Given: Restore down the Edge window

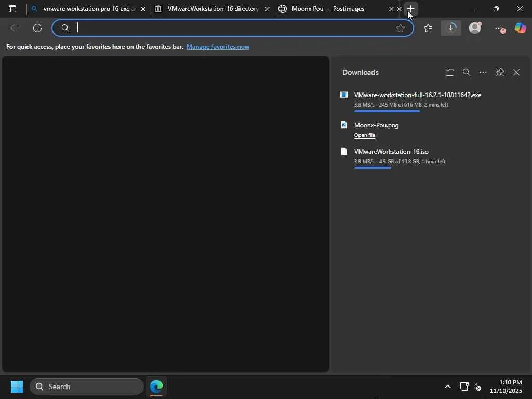Looking at the screenshot, I should [x=496, y=9].
